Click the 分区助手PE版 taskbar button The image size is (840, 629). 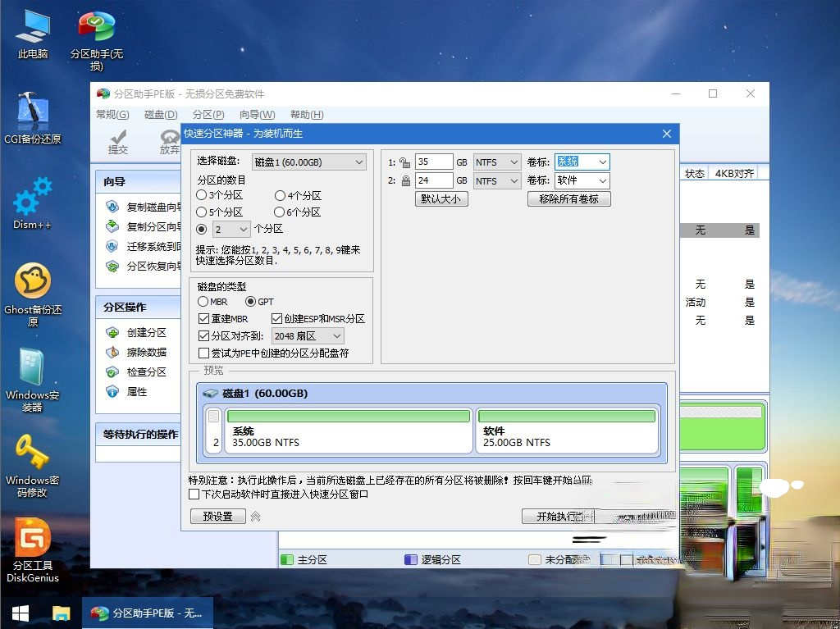148,613
